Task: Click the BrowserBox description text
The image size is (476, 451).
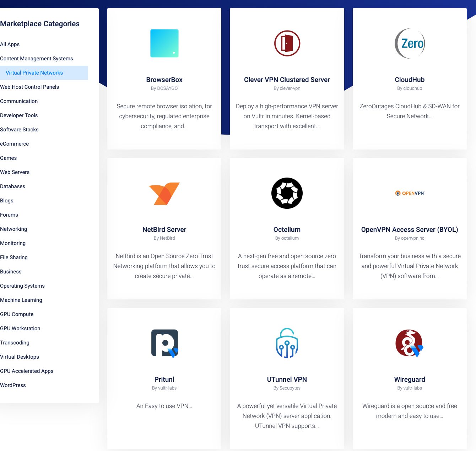Action: [x=164, y=116]
